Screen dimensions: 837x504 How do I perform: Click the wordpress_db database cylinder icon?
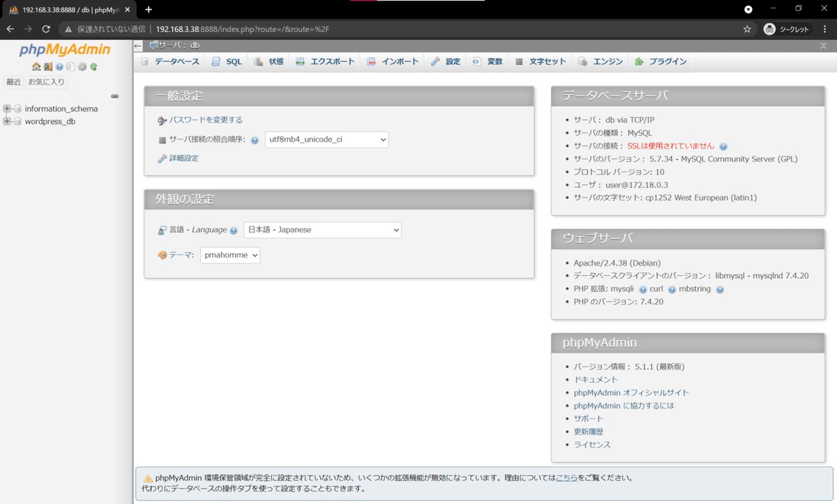[17, 121]
